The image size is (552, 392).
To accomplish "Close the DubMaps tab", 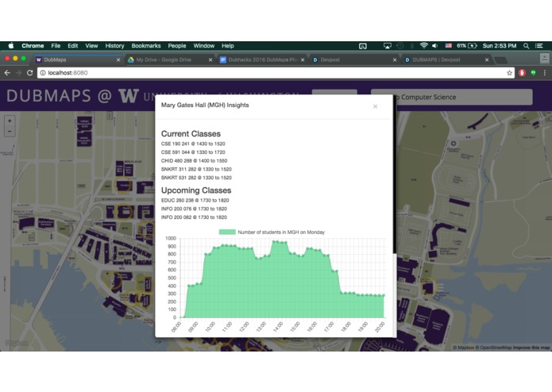I will pos(118,60).
